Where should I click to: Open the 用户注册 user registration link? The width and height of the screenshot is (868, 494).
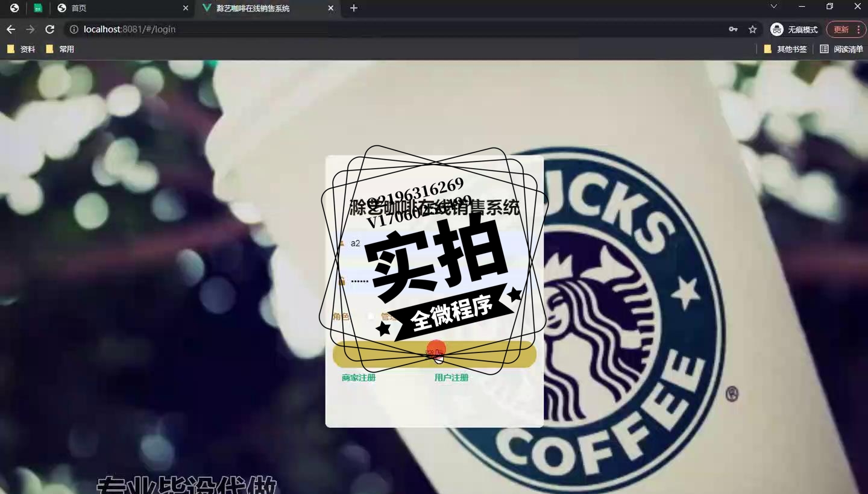pos(451,378)
